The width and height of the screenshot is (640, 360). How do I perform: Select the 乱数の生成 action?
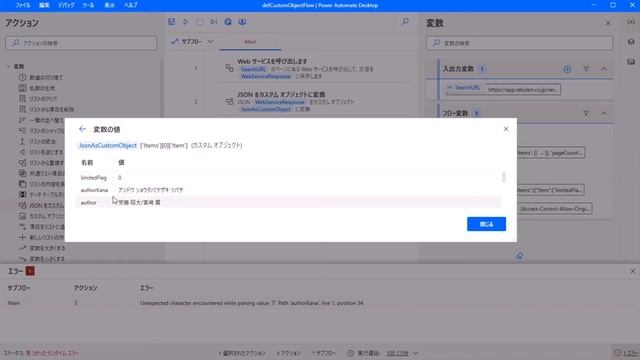(x=42, y=88)
